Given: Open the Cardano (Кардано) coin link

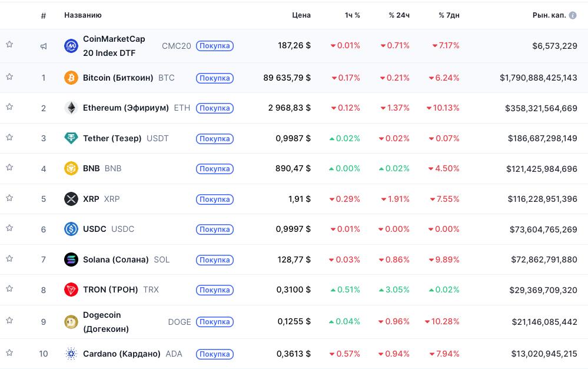Looking at the screenshot, I should 121,354.
